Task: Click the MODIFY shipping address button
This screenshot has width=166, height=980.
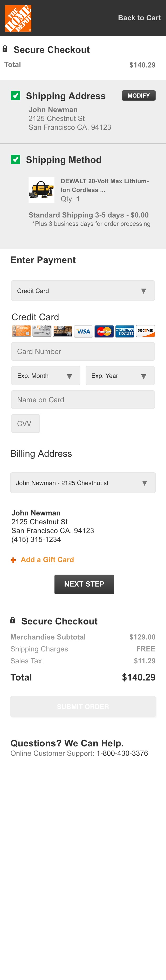Action: click(x=139, y=96)
